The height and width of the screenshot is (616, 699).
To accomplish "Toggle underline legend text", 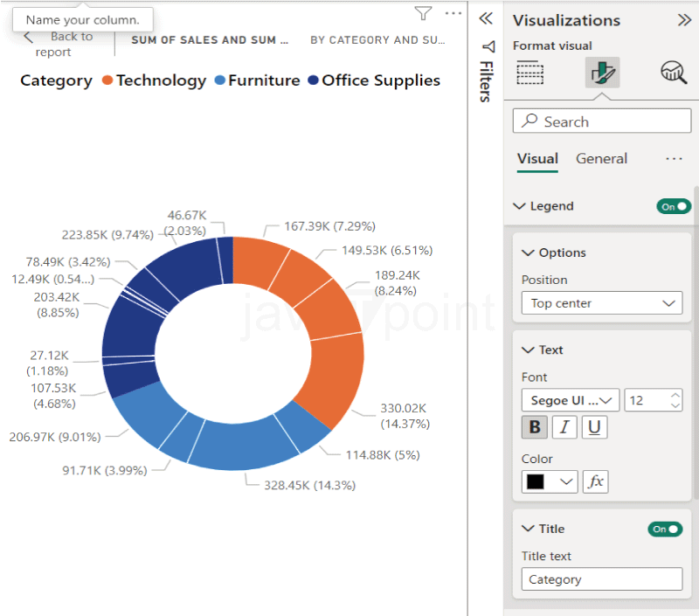I will [x=594, y=427].
